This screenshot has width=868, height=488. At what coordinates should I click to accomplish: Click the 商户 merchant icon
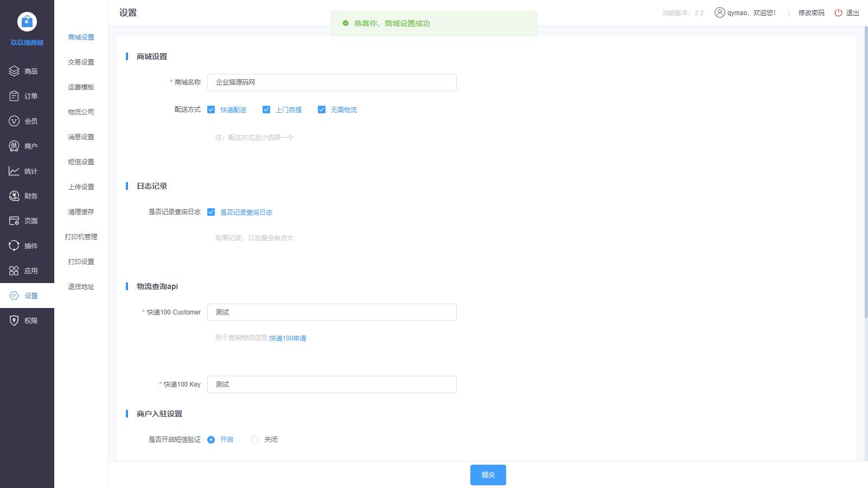point(14,146)
